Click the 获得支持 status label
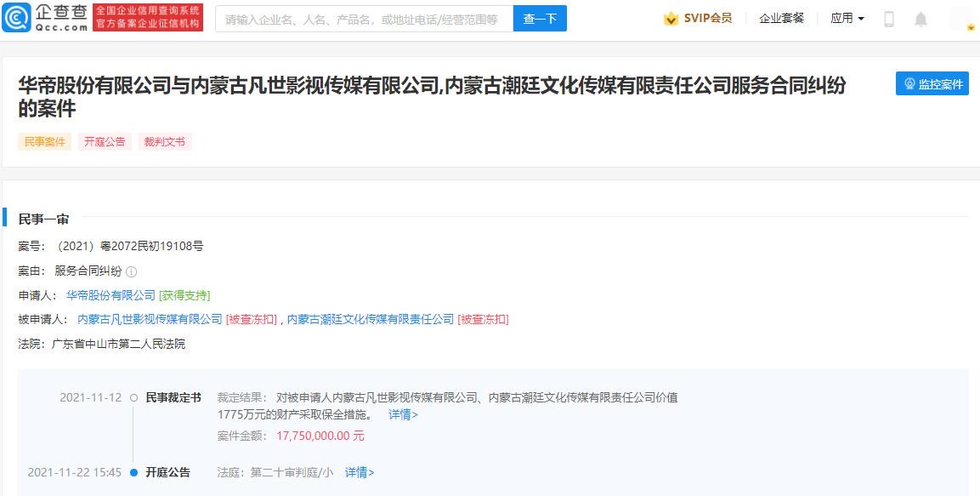This screenshot has width=980, height=496. tap(184, 295)
